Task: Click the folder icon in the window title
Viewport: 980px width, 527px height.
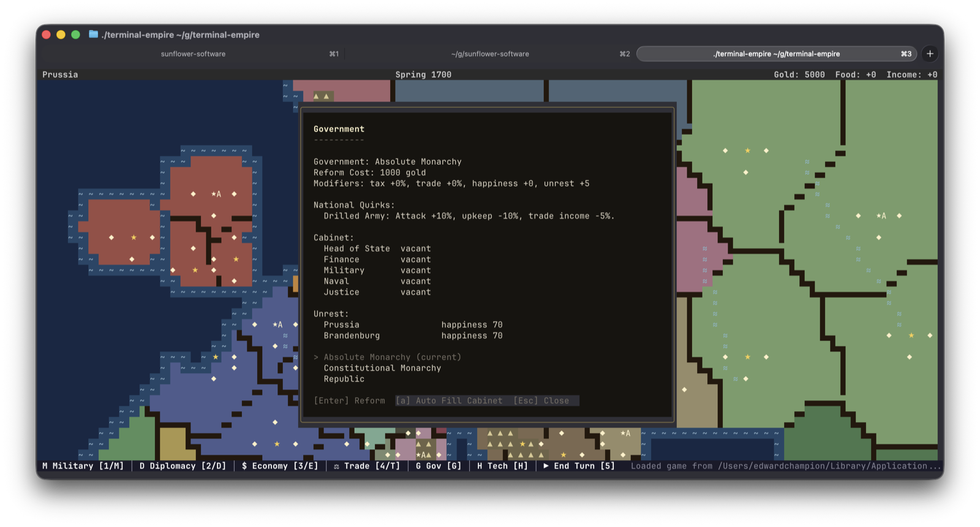Action: click(93, 34)
